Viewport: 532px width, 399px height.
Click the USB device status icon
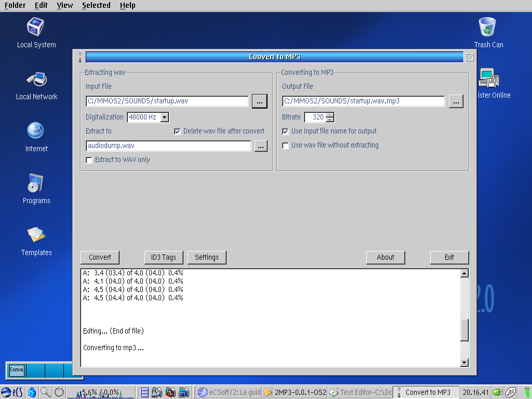511,393
